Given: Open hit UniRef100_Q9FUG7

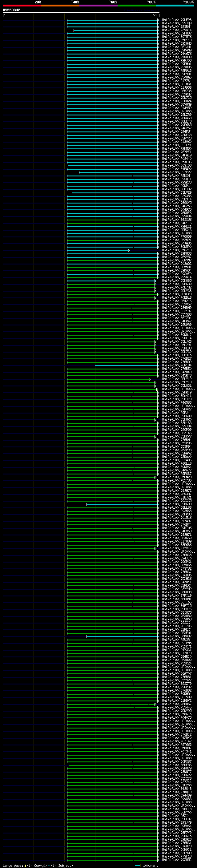Looking at the screenshot, I should [x=177, y=33].
